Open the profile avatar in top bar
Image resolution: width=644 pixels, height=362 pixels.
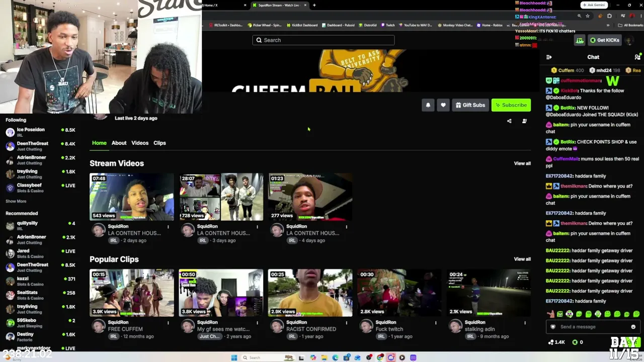(628, 40)
